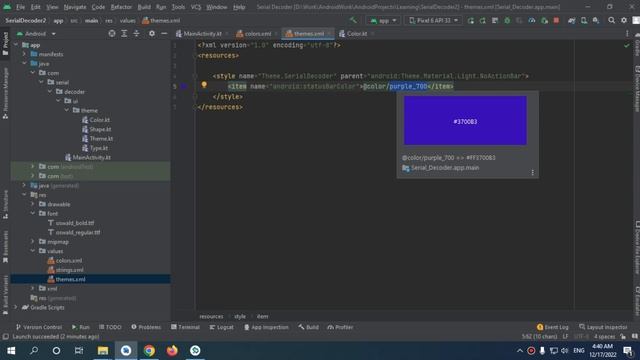The height and width of the screenshot is (360, 640).
Task: Open the Tools menu
Action: tap(178, 7)
